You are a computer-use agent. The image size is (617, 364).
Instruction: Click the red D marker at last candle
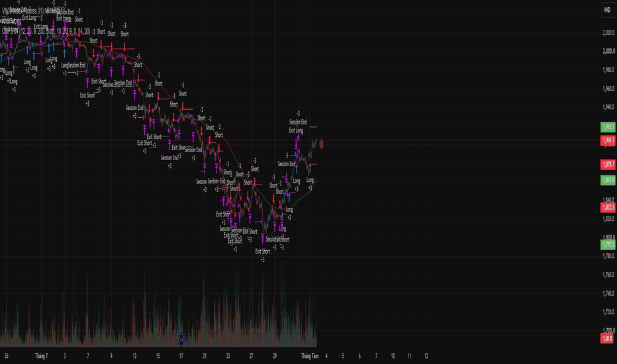(x=322, y=144)
